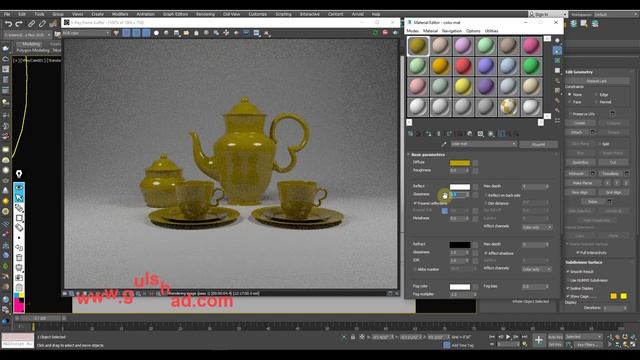
Task: Click the Select Object arrow tool in left toolbar
Action: [19, 198]
